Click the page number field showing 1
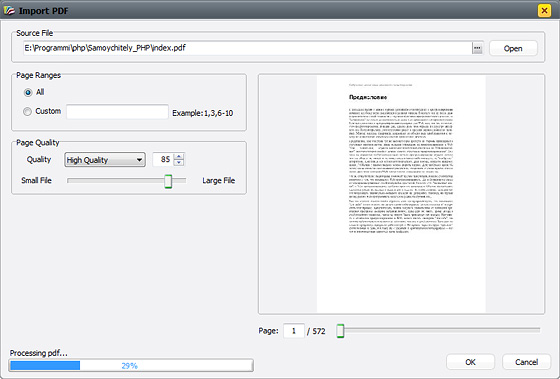Image resolution: width=560 pixels, height=379 pixels. click(x=294, y=331)
